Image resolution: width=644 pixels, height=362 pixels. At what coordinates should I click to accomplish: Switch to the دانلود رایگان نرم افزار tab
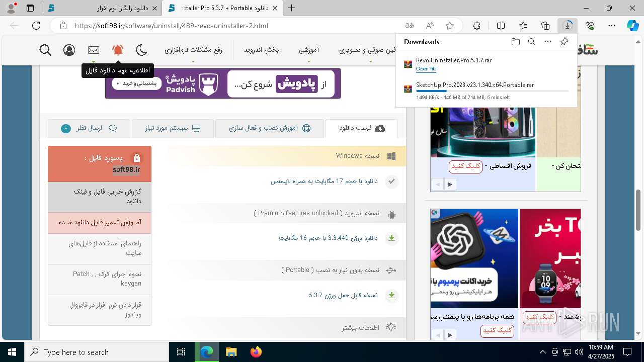point(102,8)
